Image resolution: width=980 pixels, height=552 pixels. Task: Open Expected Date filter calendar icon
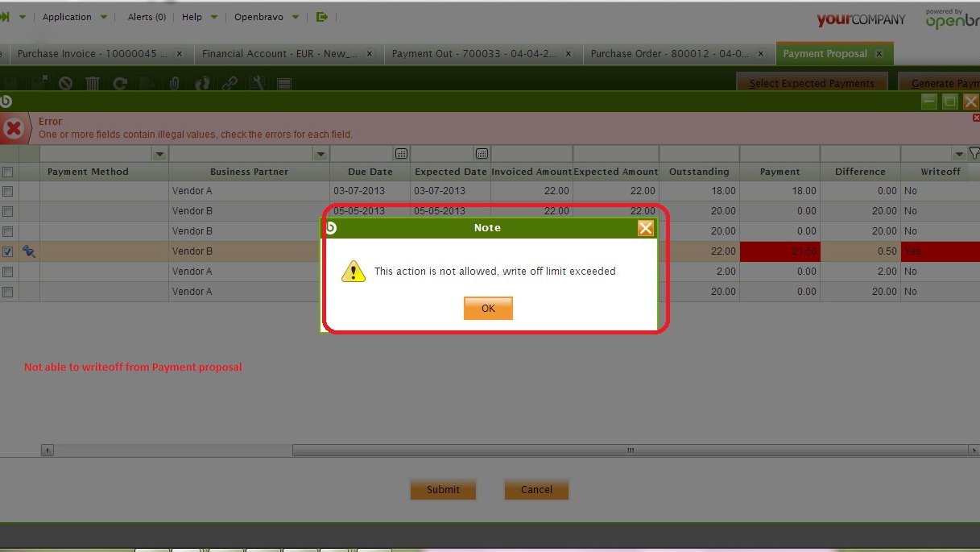point(482,153)
